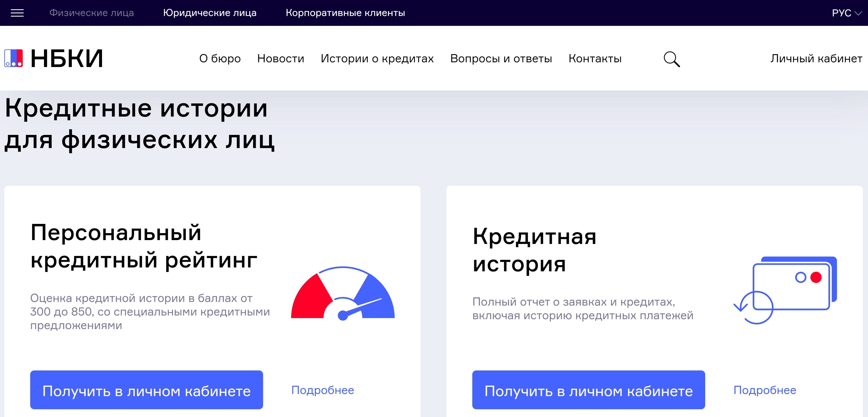Open the hamburger menu icon

coord(17,13)
